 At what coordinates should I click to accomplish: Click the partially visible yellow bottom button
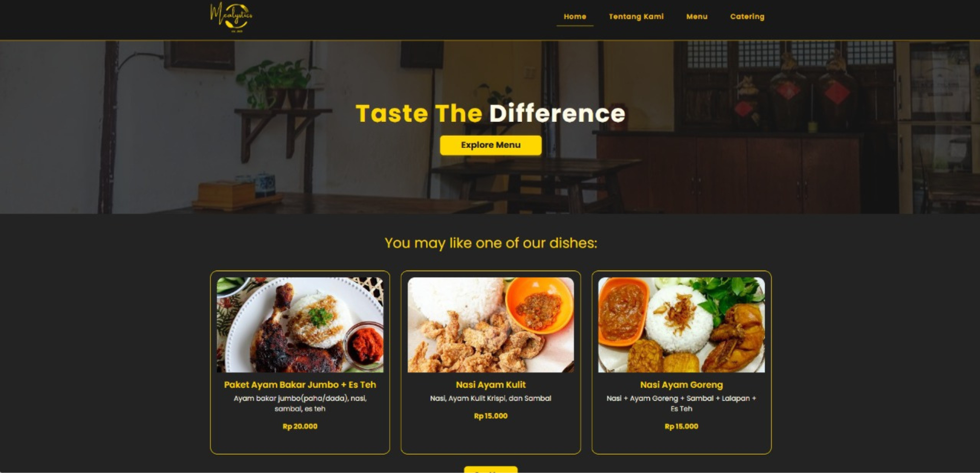pyautogui.click(x=491, y=469)
